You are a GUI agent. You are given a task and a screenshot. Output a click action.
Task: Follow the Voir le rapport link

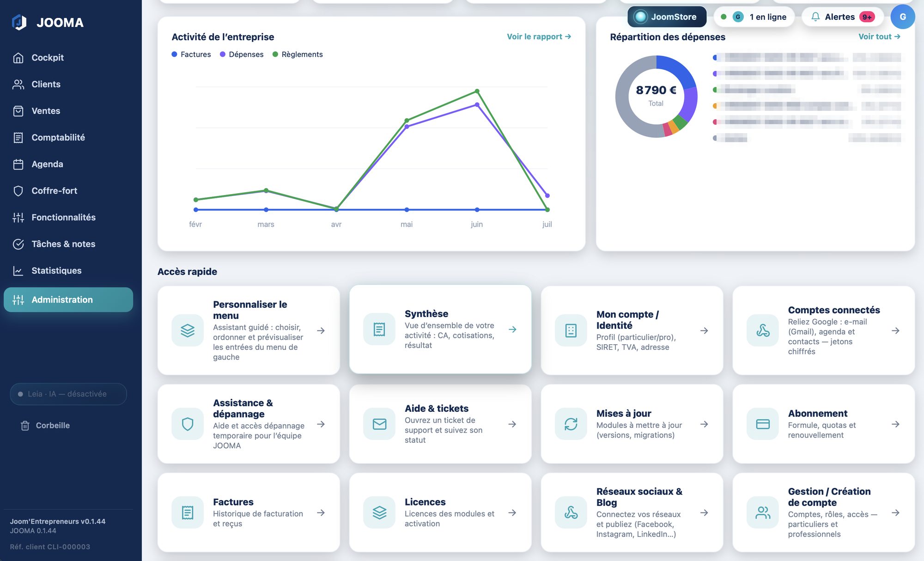pyautogui.click(x=539, y=37)
